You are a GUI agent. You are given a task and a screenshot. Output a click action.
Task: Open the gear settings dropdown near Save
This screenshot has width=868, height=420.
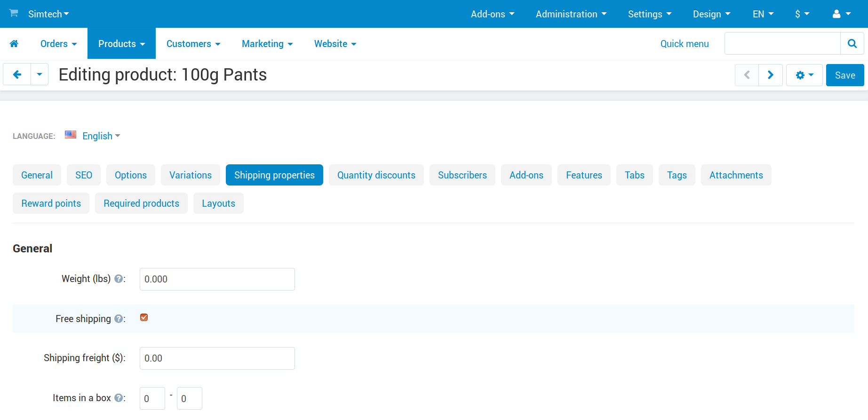point(804,75)
